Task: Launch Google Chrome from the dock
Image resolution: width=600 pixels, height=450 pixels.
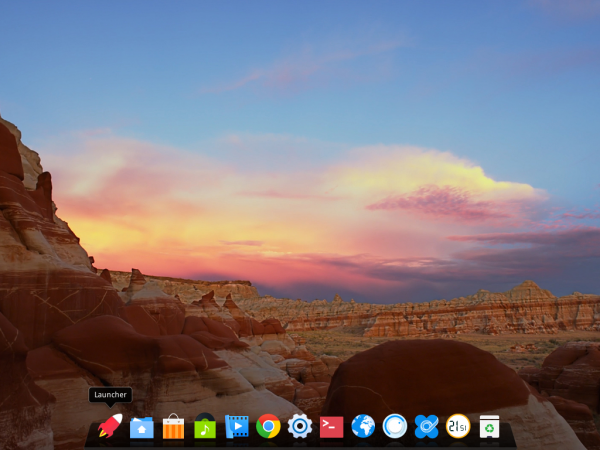Action: 268,426
